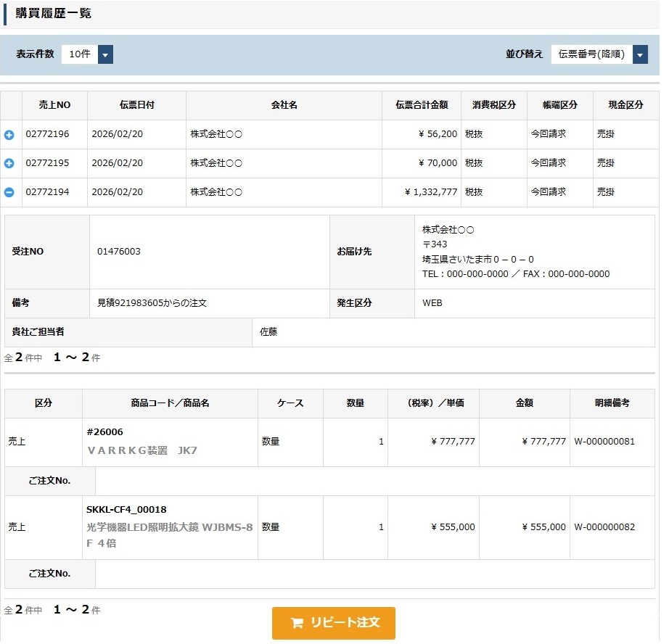Open product code #26006
Viewport: 669px width, 644px height.
(104, 432)
